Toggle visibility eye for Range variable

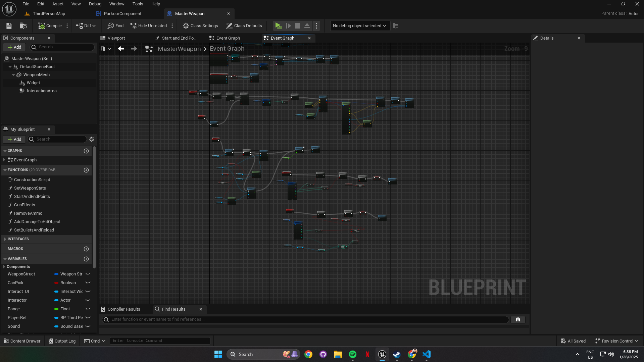(x=88, y=309)
